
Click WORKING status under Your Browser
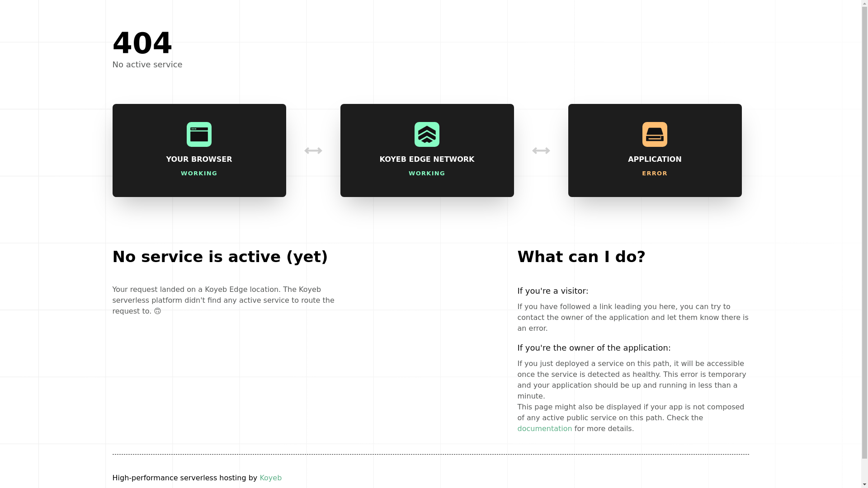[x=199, y=174]
